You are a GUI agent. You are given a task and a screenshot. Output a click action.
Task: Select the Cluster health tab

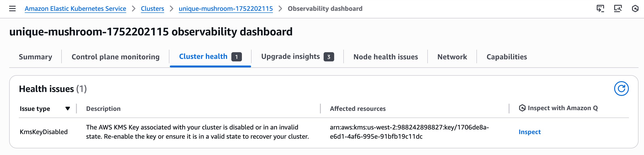point(203,57)
